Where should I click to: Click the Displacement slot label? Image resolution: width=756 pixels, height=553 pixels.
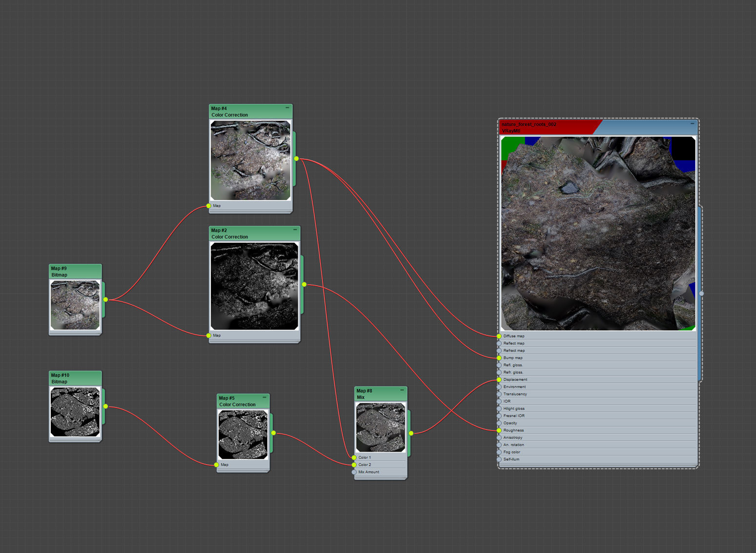coord(515,379)
